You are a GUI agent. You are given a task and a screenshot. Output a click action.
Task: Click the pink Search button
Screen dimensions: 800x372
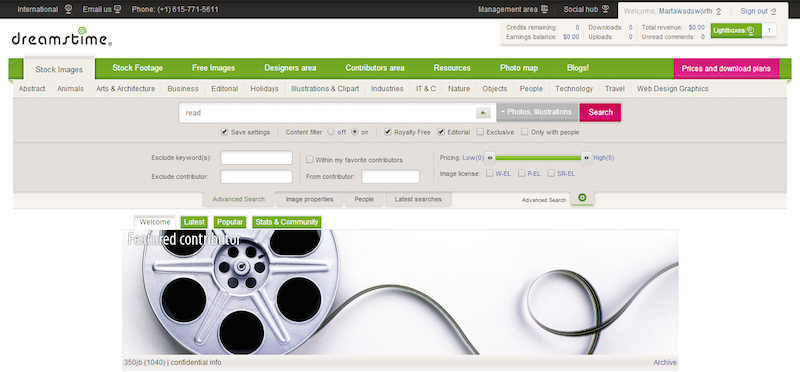(600, 112)
